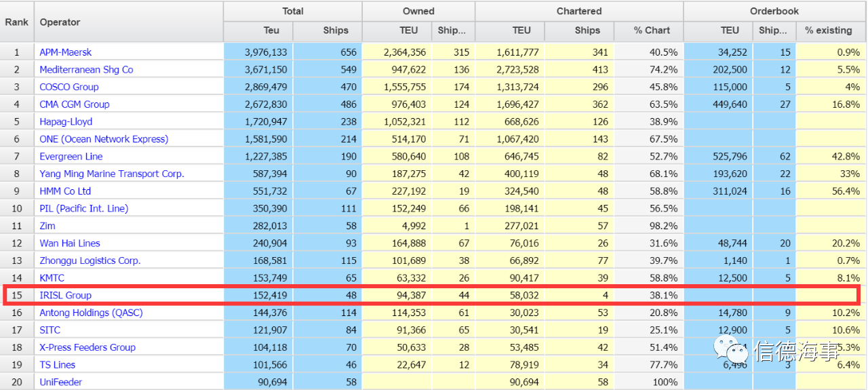Open the Mediterranean Shg Co link
Viewport: 868px width, 390px height.
coord(86,69)
